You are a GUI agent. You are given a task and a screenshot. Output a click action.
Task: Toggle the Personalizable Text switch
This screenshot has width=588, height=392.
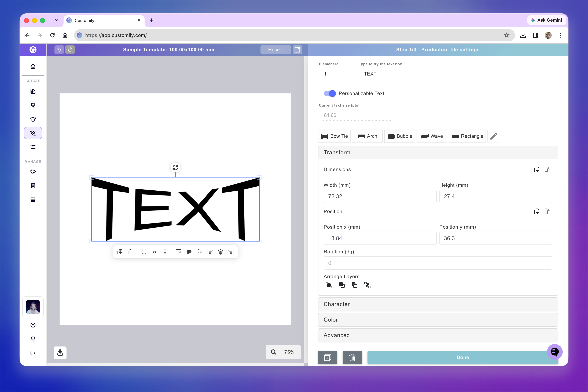point(330,93)
